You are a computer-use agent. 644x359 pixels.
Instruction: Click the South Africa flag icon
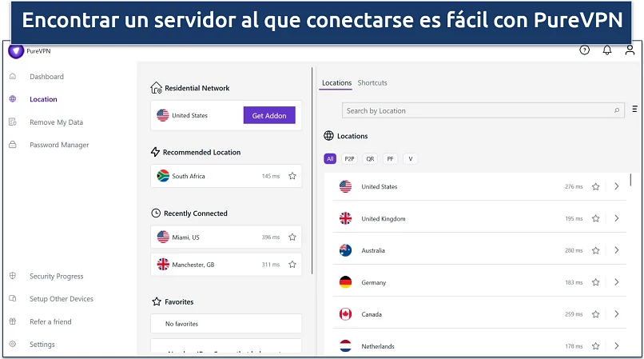point(163,176)
